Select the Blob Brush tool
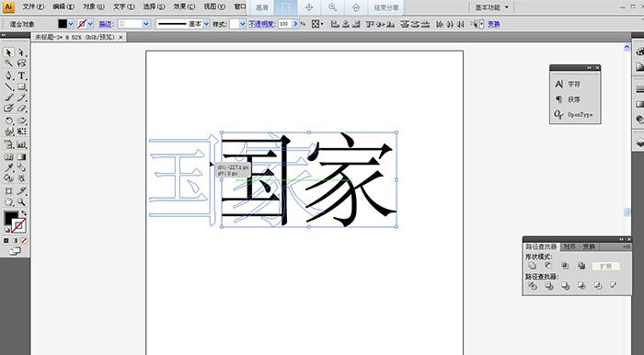Screen dimensions: 644x355 8,109
